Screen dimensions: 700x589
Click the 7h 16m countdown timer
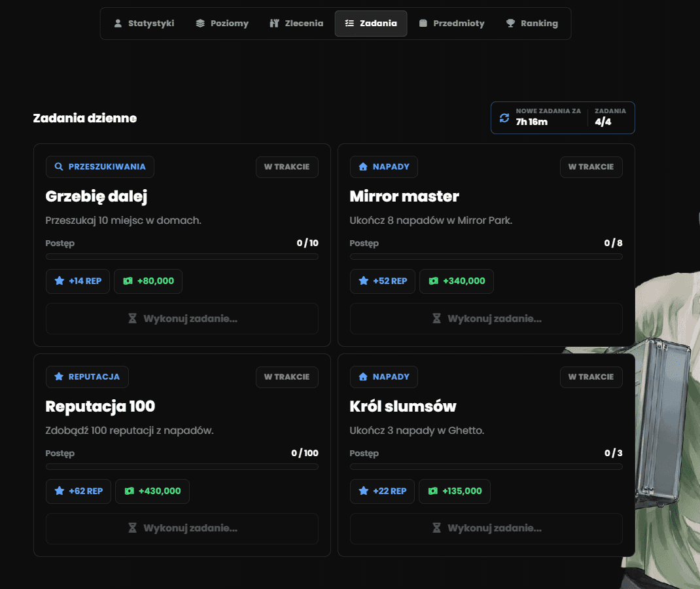532,122
